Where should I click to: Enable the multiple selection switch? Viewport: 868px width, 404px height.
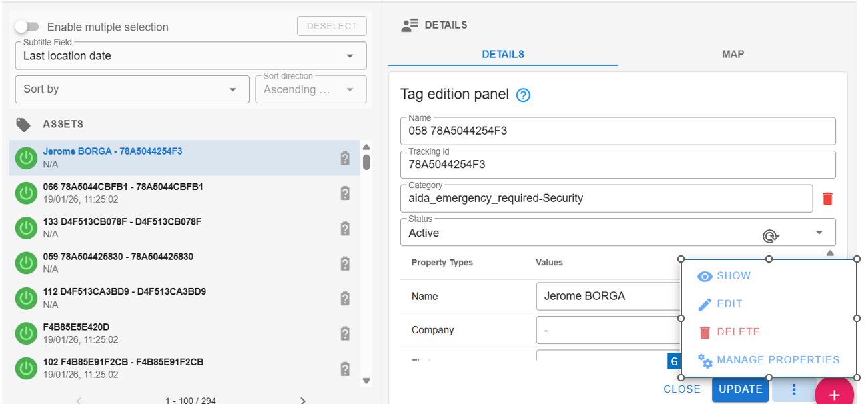coord(27,27)
